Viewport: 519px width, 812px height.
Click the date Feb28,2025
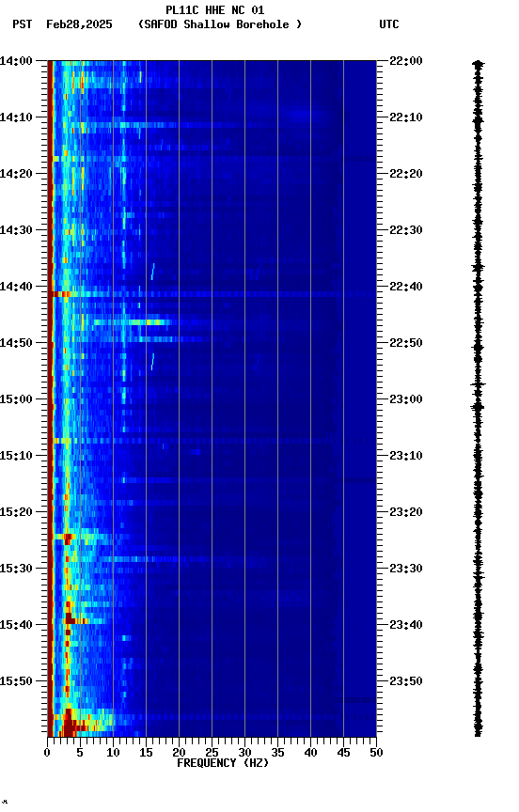point(79,24)
